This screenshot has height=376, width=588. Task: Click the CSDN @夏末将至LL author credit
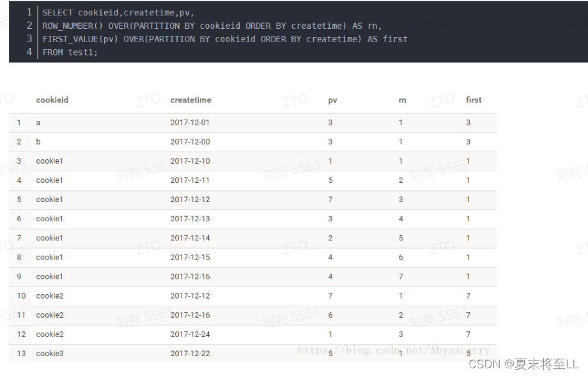523,364
